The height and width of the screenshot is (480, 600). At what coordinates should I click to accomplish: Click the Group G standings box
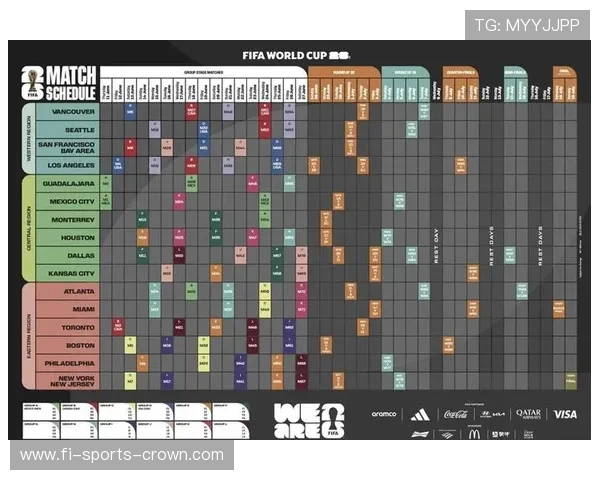(x=41, y=430)
